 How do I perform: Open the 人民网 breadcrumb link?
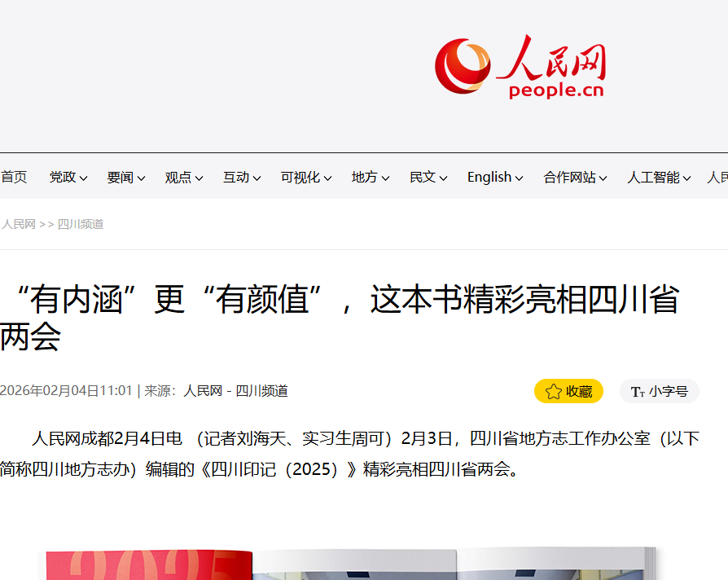19,224
